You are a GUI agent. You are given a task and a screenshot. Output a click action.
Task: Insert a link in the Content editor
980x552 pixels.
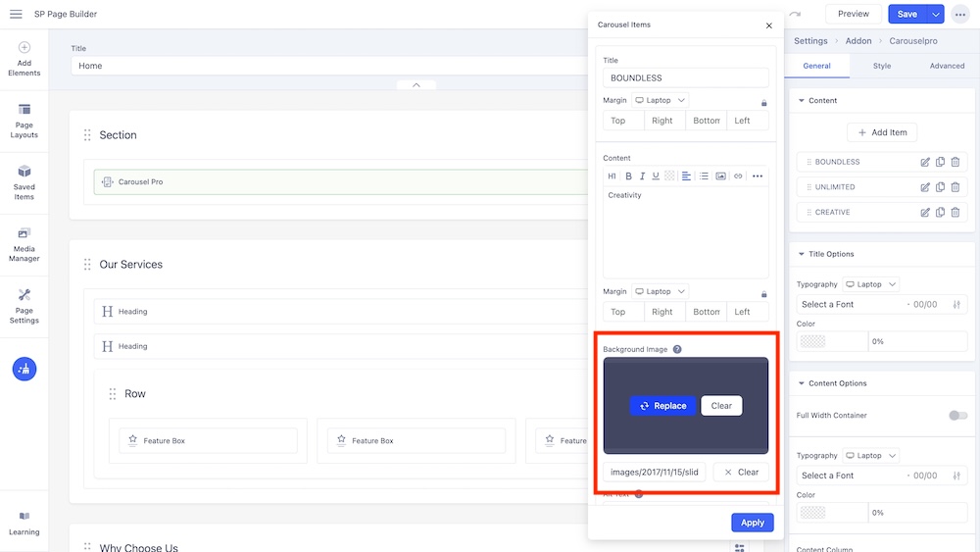click(x=738, y=176)
